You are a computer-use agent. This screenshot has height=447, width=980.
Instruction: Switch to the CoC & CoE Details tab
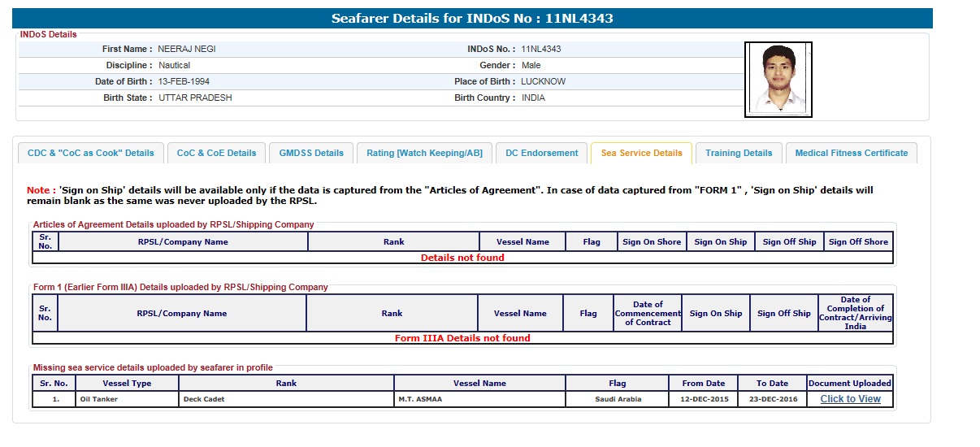pos(216,153)
